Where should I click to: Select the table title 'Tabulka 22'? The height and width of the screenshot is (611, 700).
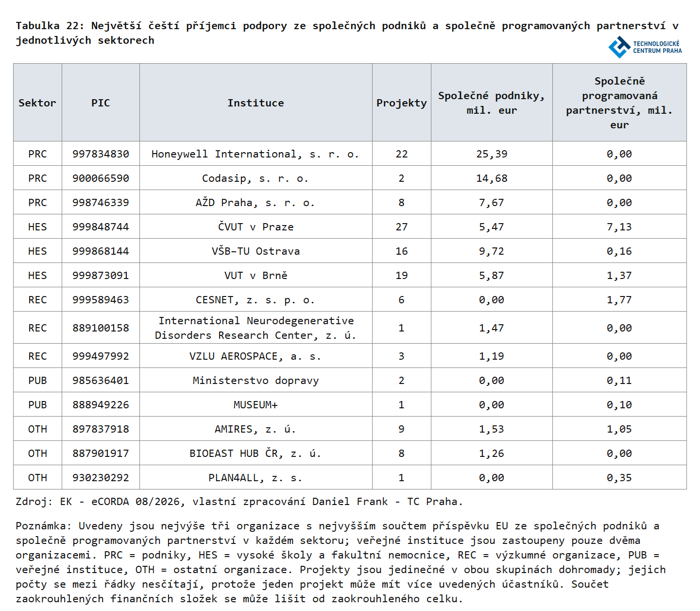[347, 33]
